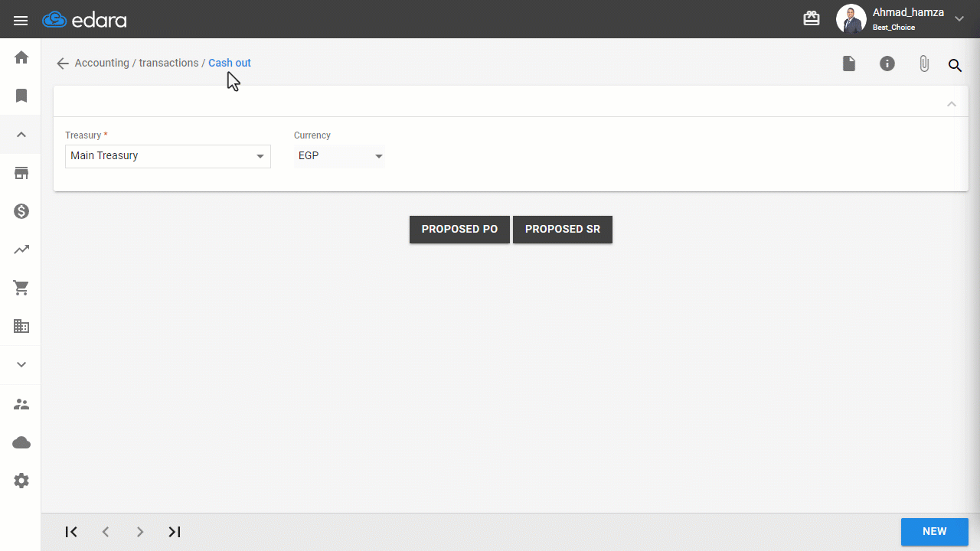980x551 pixels.
Task: Click the Cash out breadcrumb
Action: point(230,63)
